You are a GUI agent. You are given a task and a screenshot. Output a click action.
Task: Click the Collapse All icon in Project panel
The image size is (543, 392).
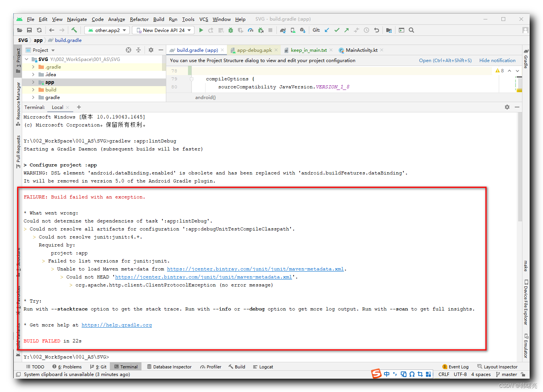click(x=138, y=50)
